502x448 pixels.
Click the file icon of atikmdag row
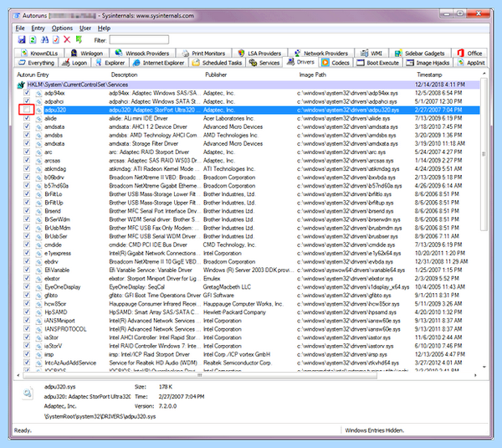[x=38, y=169]
